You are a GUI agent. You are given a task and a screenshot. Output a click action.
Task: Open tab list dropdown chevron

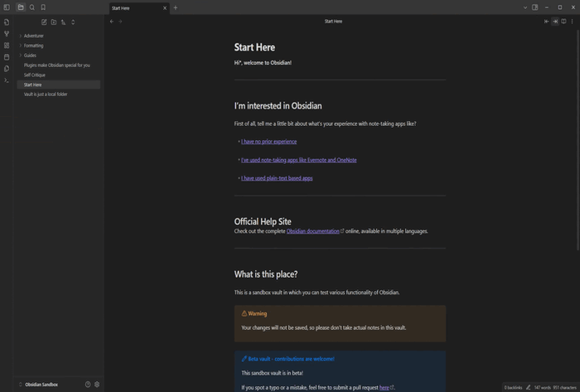click(x=524, y=7)
